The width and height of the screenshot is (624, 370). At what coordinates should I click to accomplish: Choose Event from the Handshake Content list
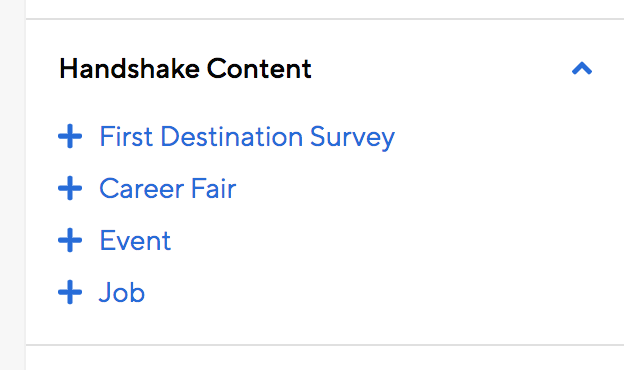coord(135,240)
